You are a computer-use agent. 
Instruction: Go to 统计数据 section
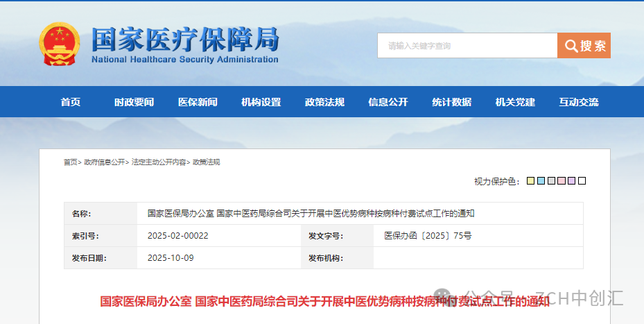pos(451,102)
